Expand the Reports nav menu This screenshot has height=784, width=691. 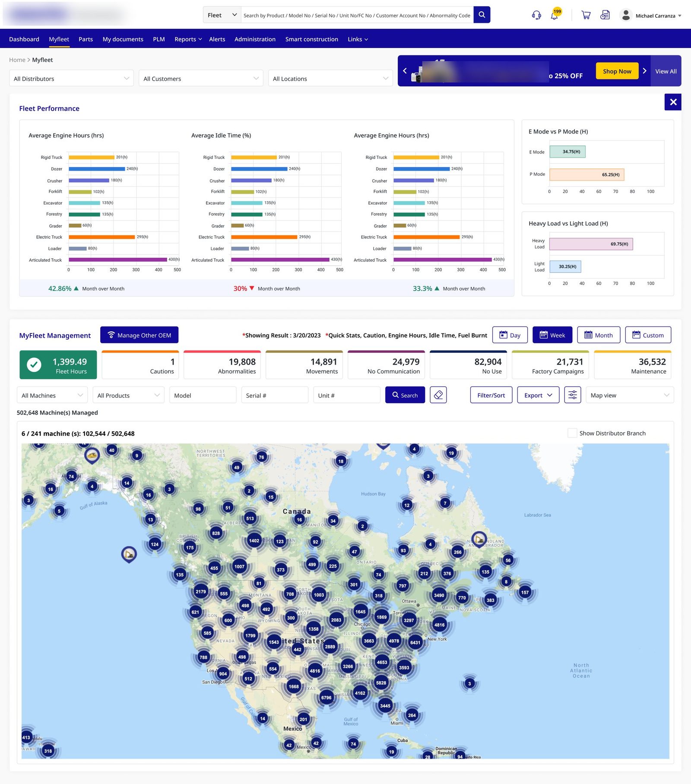click(x=188, y=39)
